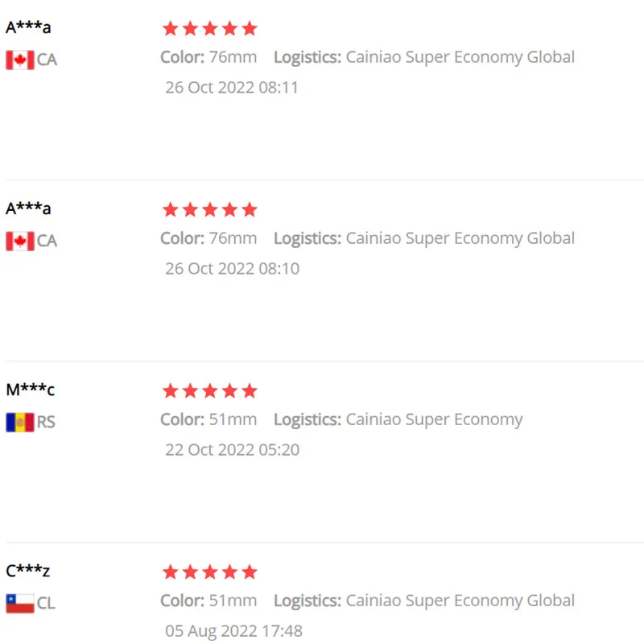This screenshot has height=644, width=644.
Task: Click Logistics Cainiao Super Economy in RS review
Action: pyautogui.click(x=398, y=419)
